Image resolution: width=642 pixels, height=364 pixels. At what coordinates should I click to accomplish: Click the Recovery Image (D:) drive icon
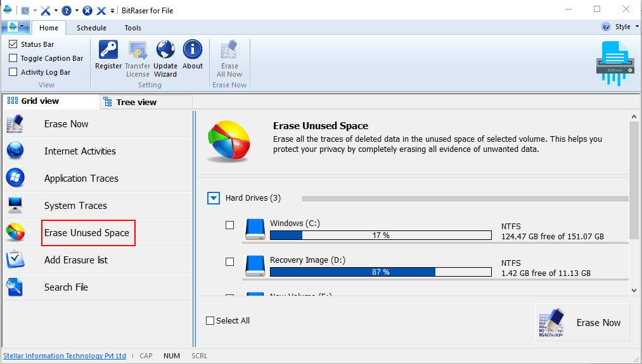click(255, 266)
